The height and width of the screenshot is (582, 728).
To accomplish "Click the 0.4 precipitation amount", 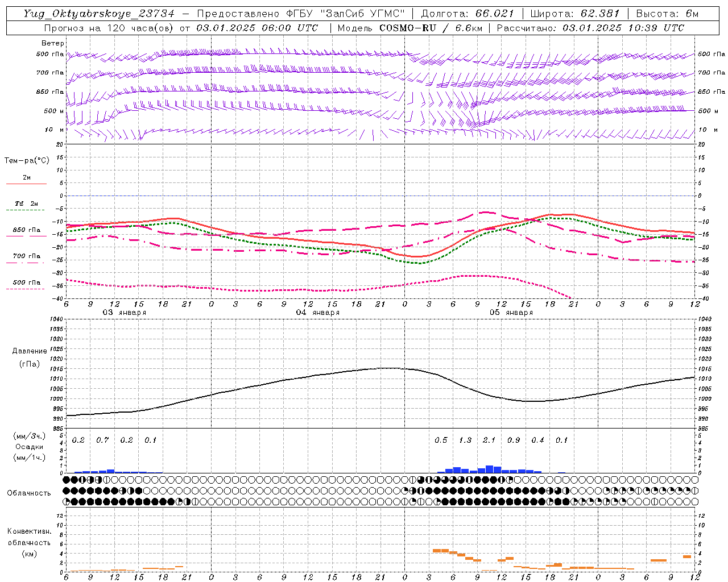I will point(537,440).
